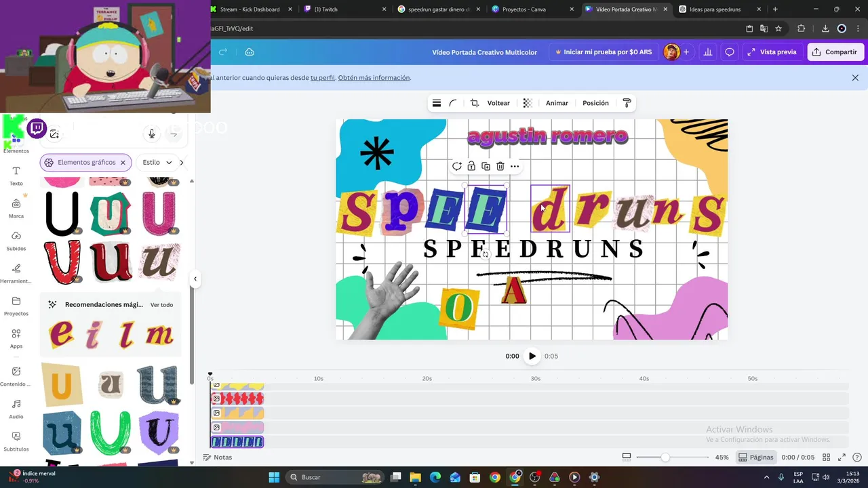This screenshot has height=488, width=868.
Task: Click the timeline playhead marker at 0s
Action: click(x=210, y=375)
